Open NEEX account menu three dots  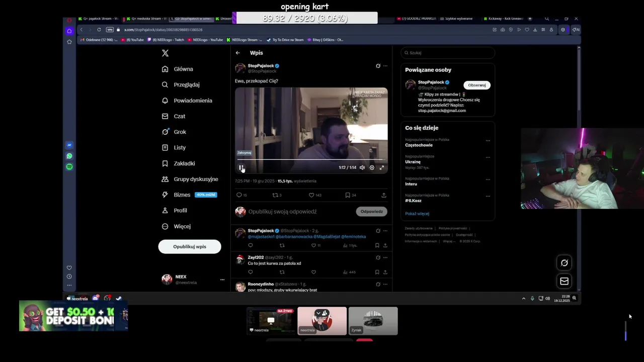[x=222, y=280]
